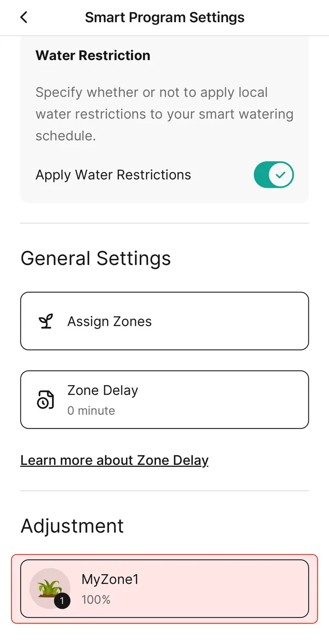This screenshot has height=644, width=329.
Task: Click the checkmark knob on the toggle
Action: click(x=281, y=175)
